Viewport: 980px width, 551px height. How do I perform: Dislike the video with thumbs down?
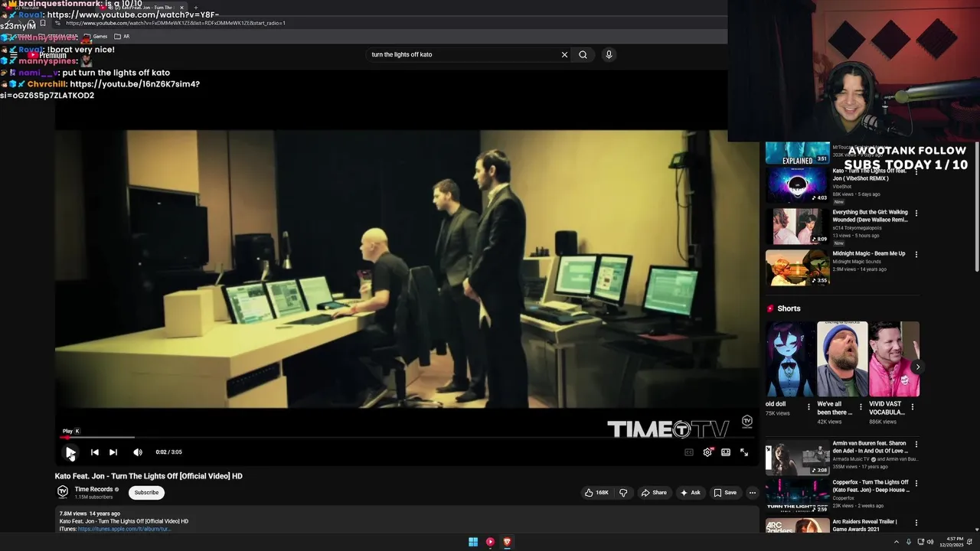[x=623, y=493]
